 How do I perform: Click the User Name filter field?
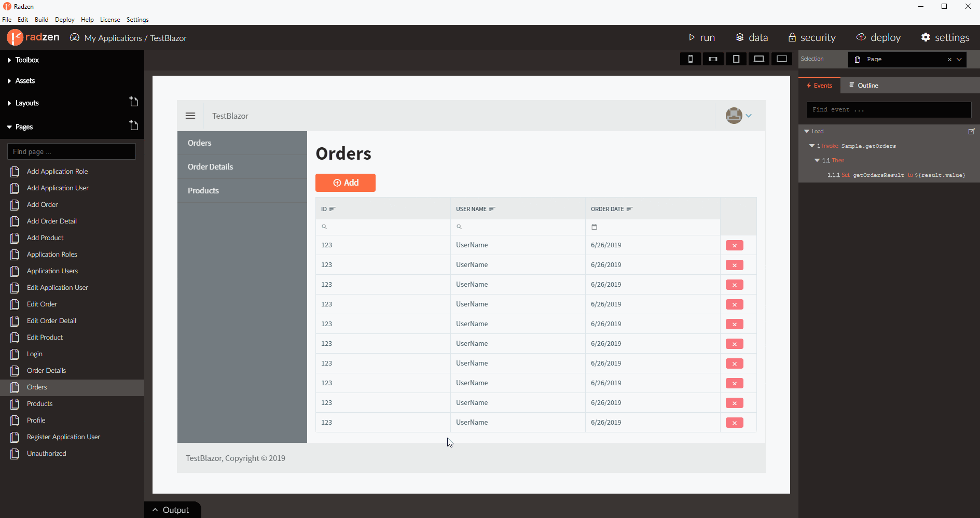pyautogui.click(x=518, y=227)
